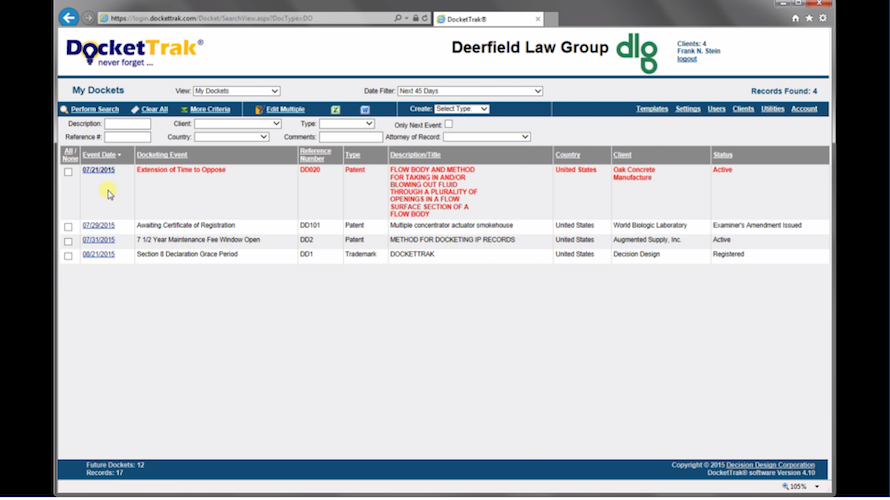Open the browser home icon
Image resolution: width=890 pixels, height=500 pixels.
[795, 18]
